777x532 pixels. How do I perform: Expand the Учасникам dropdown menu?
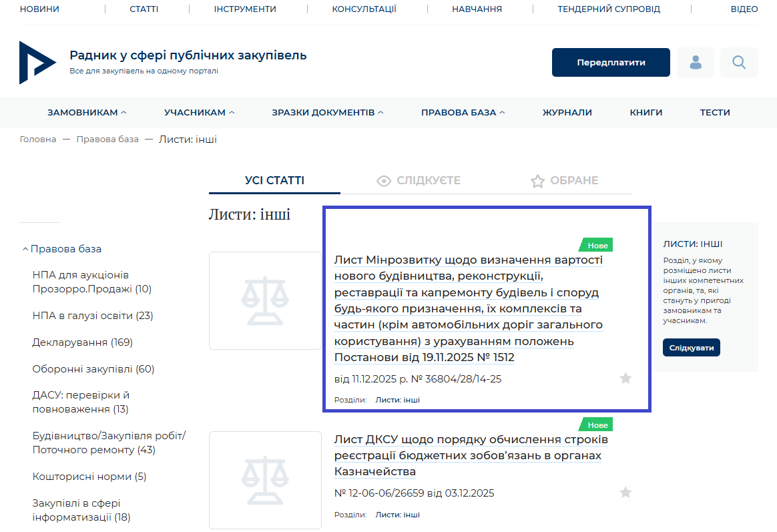click(x=199, y=113)
